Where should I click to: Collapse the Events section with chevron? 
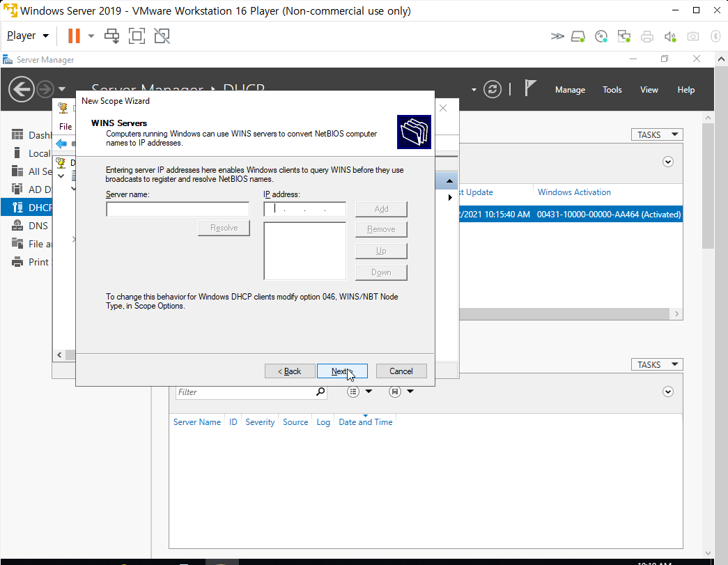pyautogui.click(x=667, y=392)
